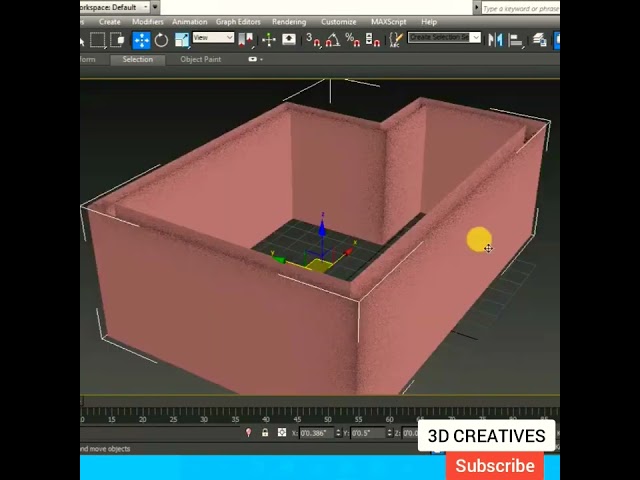Toggle the Selection Lock padlock

(265, 432)
